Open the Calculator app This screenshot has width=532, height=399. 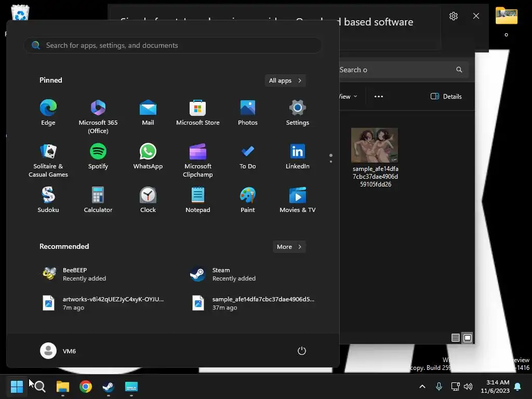(98, 200)
